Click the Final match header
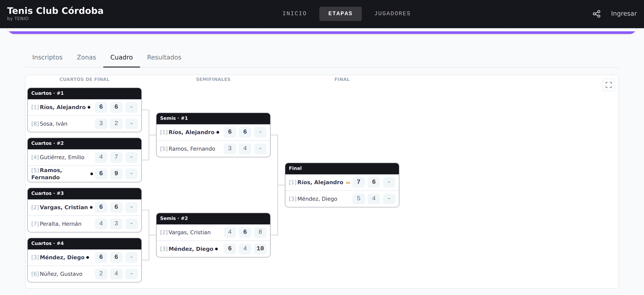This screenshot has width=644, height=295. (x=342, y=169)
